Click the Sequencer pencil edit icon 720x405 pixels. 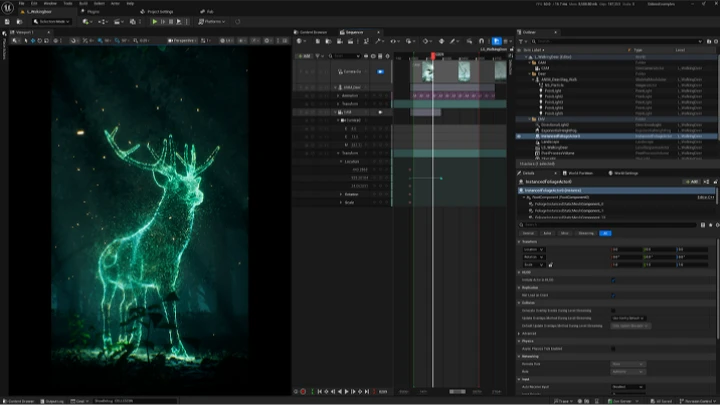click(x=453, y=41)
